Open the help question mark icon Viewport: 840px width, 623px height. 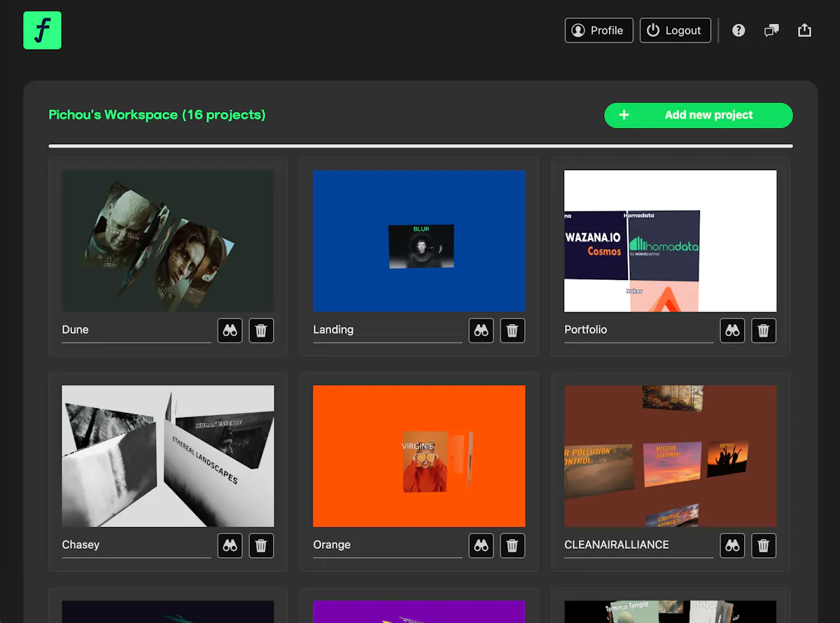[738, 30]
